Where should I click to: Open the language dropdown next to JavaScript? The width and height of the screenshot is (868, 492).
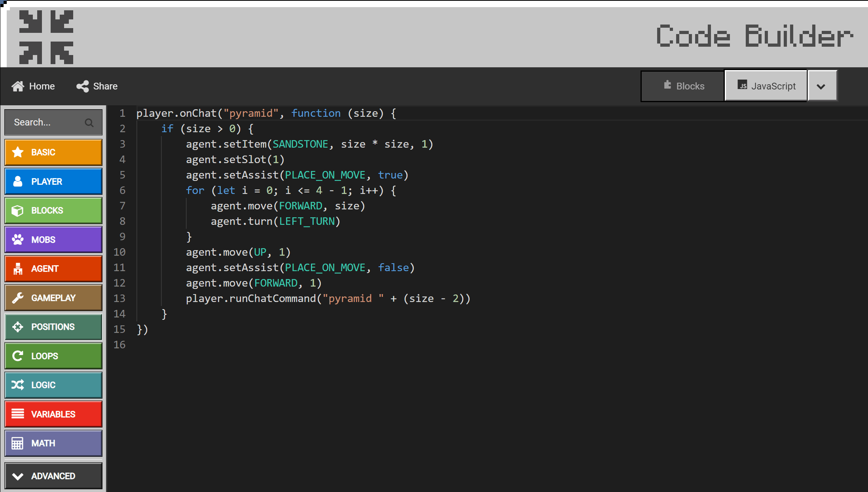(x=822, y=86)
